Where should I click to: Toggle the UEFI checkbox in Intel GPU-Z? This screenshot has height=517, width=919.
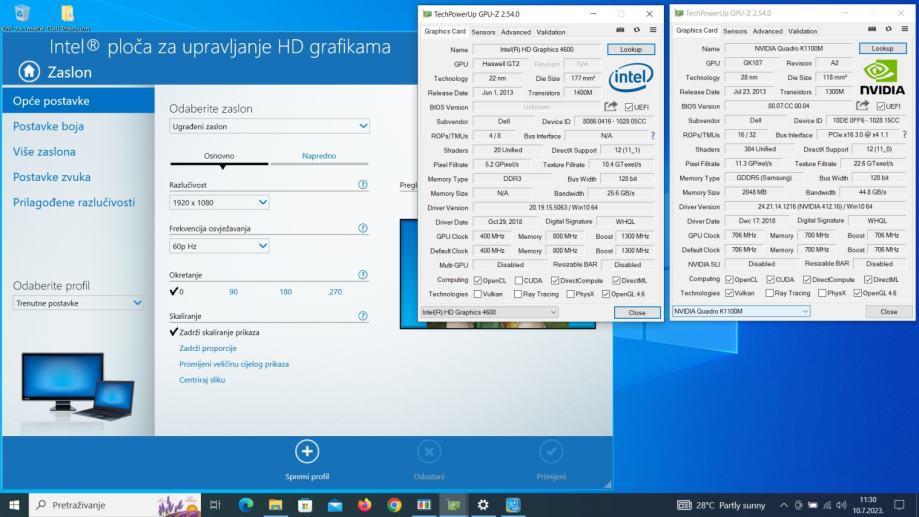point(628,106)
